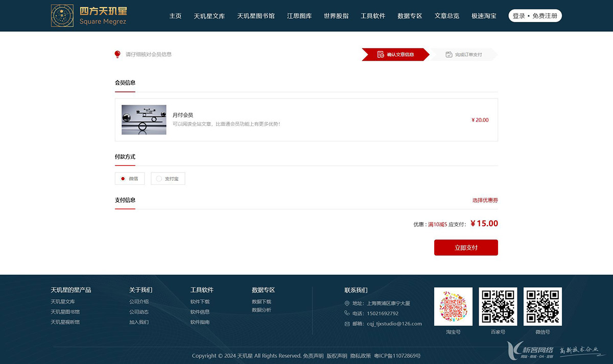Click the ¥20.00 price
613x364 pixels.
pos(480,120)
